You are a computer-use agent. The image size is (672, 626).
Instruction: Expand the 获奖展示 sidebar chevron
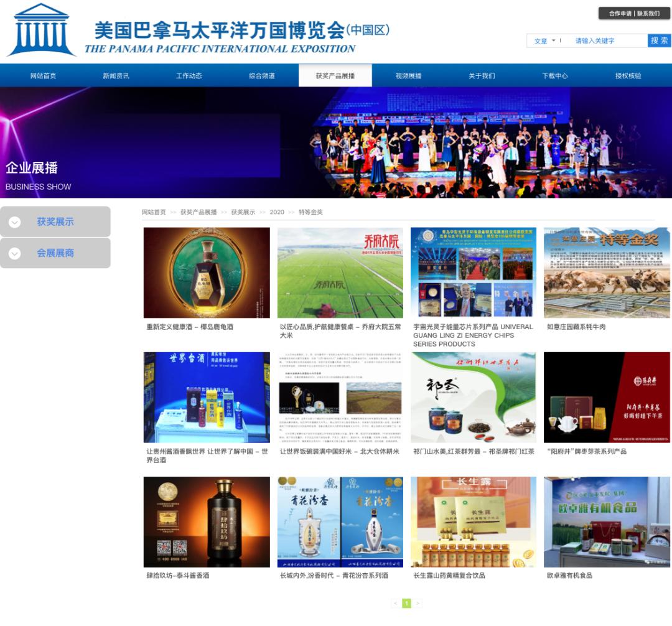point(14,222)
